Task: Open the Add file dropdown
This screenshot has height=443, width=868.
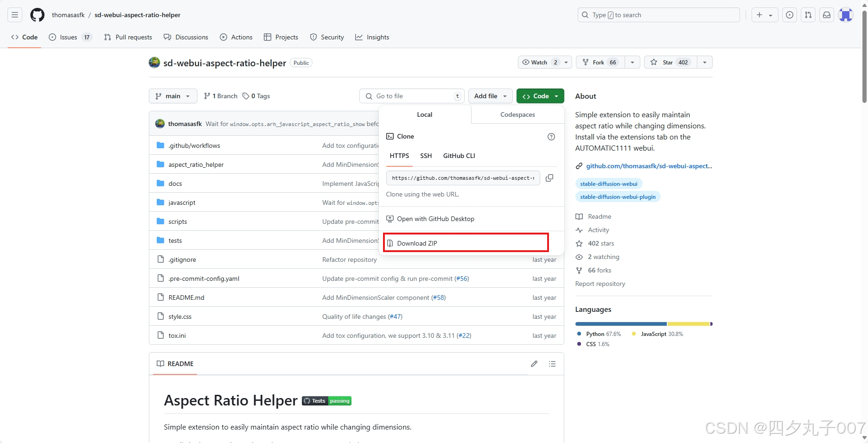Action: [x=491, y=96]
